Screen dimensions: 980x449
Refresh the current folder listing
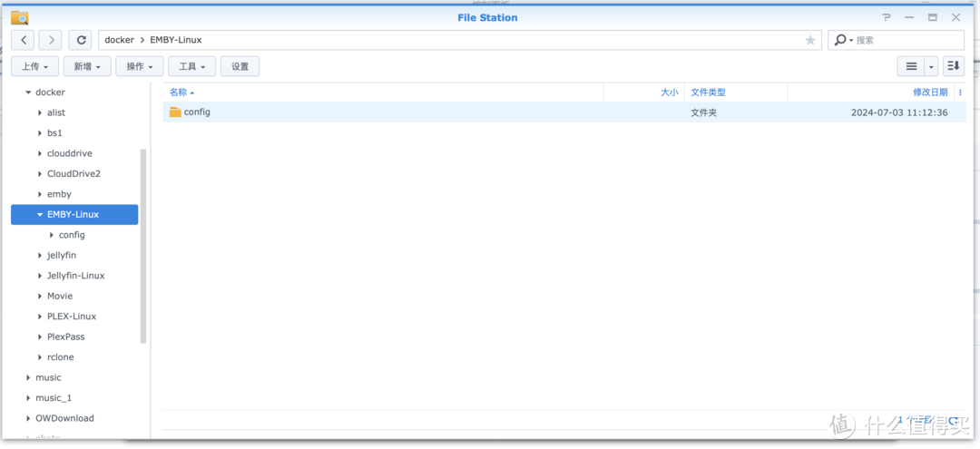point(82,40)
